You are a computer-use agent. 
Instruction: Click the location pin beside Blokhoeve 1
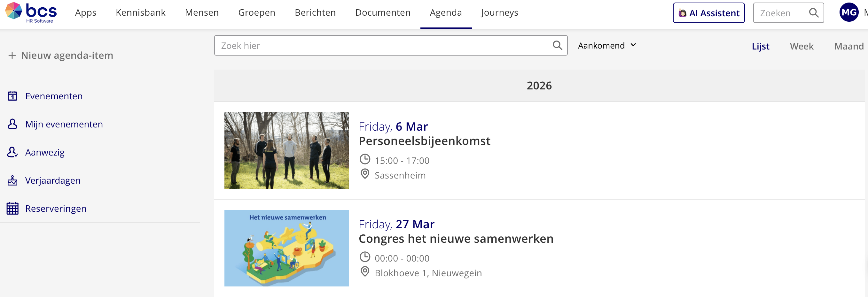pos(365,272)
